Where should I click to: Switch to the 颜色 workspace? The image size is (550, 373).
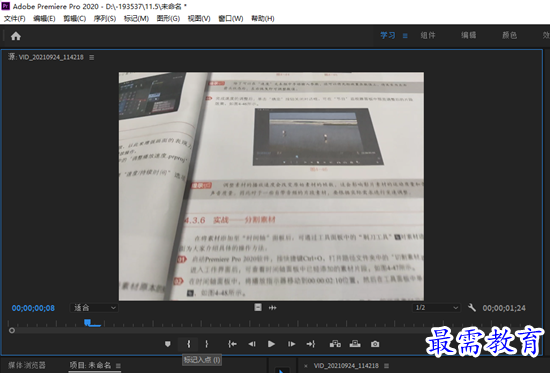[509, 35]
